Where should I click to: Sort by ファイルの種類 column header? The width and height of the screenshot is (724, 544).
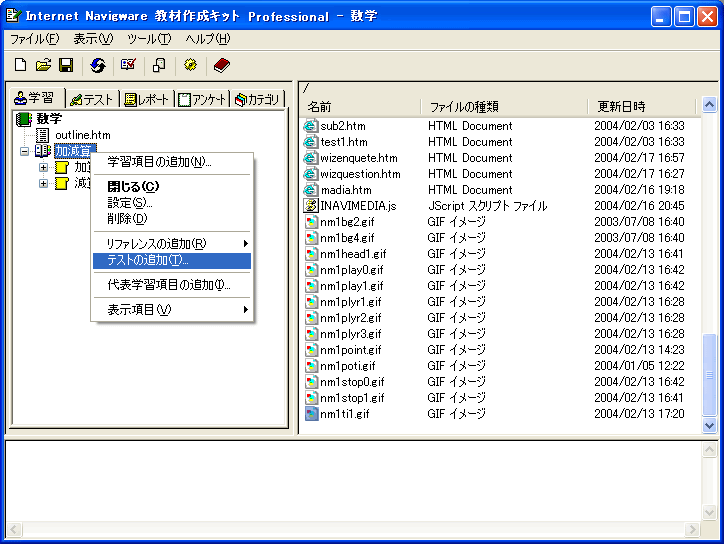coord(504,107)
